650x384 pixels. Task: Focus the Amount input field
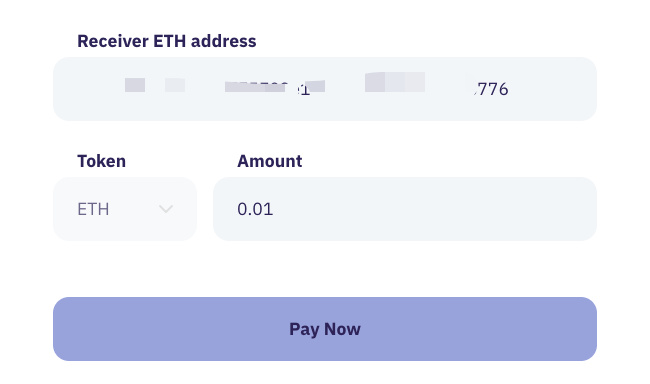[x=405, y=209]
